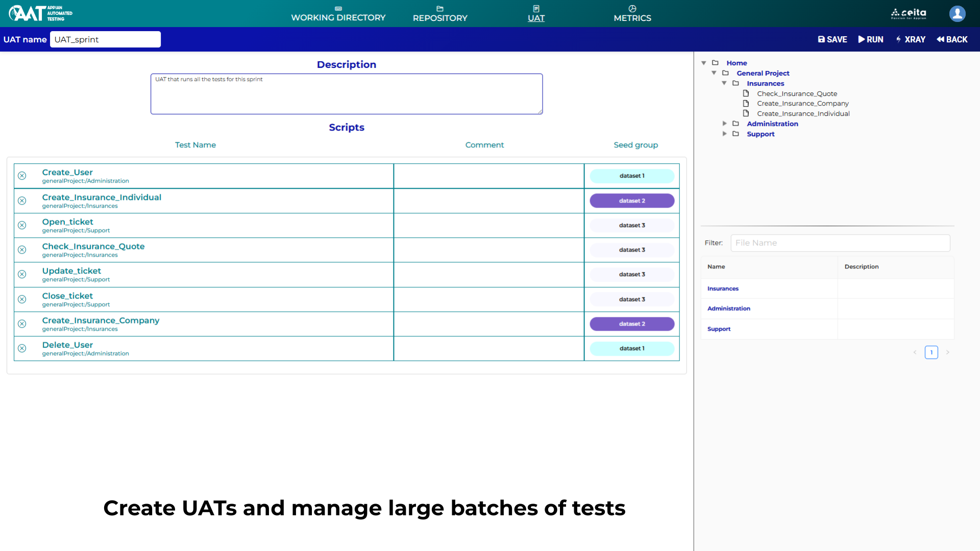Open the Support folder in file list
This screenshot has height=551, width=980.
tap(719, 329)
